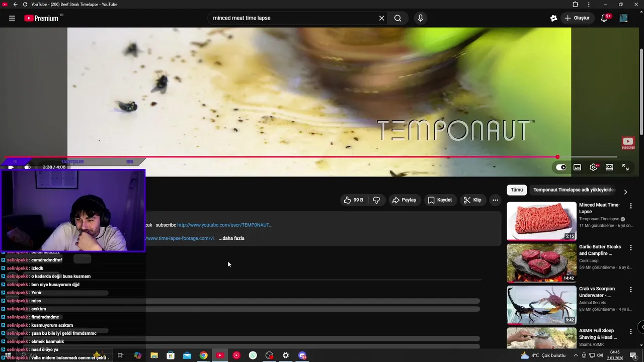
Task: Switch to YouTube app on taskbar
Action: click(x=220, y=355)
